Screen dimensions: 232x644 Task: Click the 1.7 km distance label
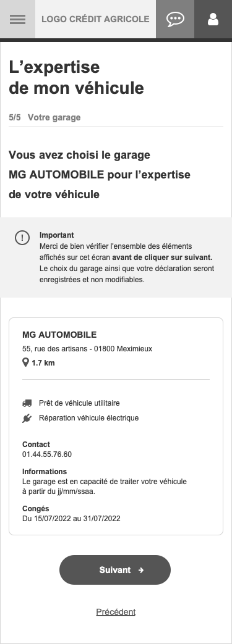[x=43, y=362]
